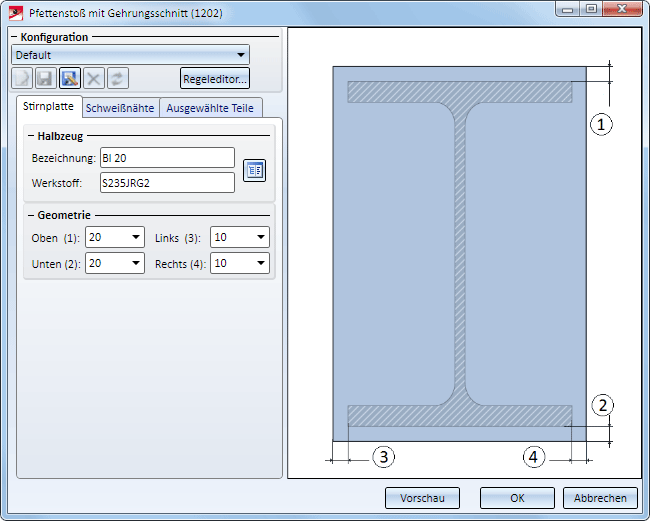
Task: Open the Default configuration dropdown
Action: (130, 55)
